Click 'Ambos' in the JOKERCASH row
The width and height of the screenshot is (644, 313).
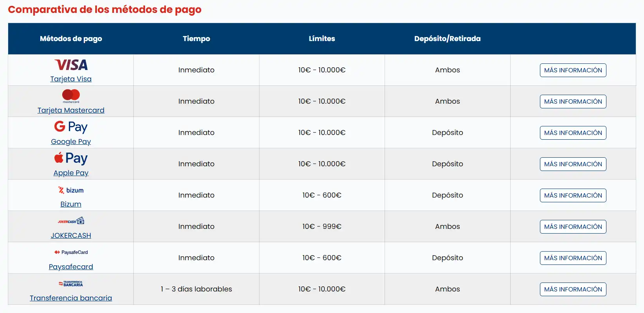pos(448,227)
